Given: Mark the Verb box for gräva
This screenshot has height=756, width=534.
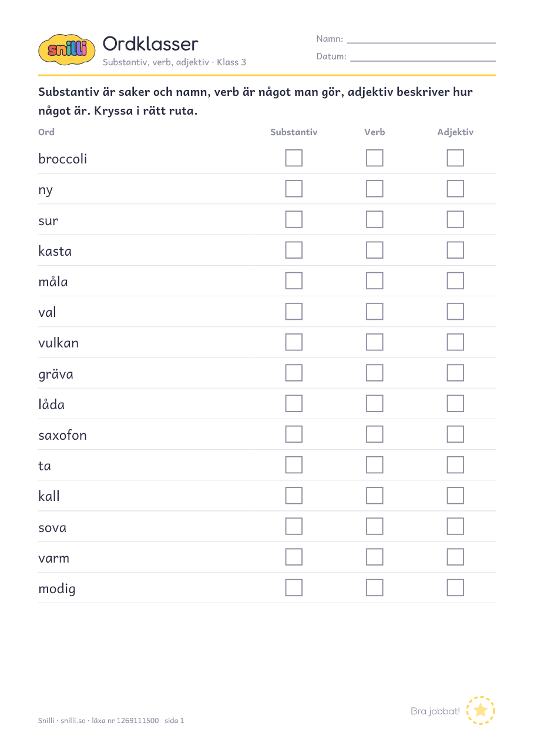Looking at the screenshot, I should tap(374, 373).
